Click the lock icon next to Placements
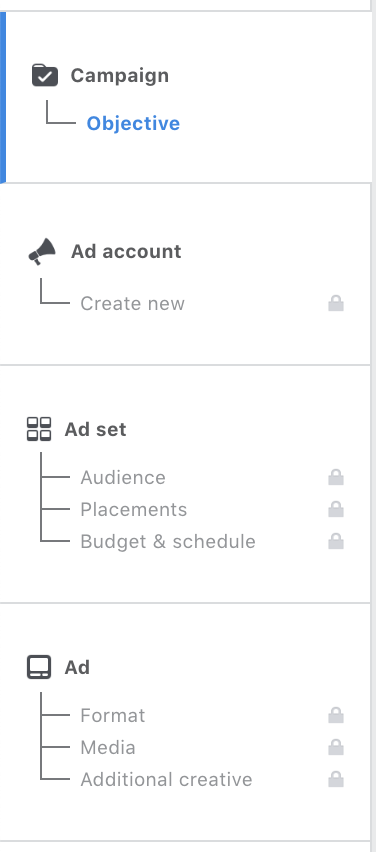376x852 pixels. [336, 509]
